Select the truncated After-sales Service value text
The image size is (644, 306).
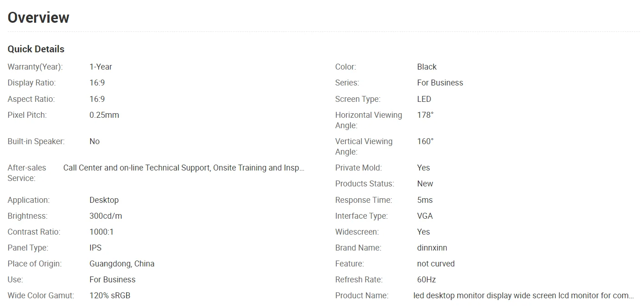(184, 168)
